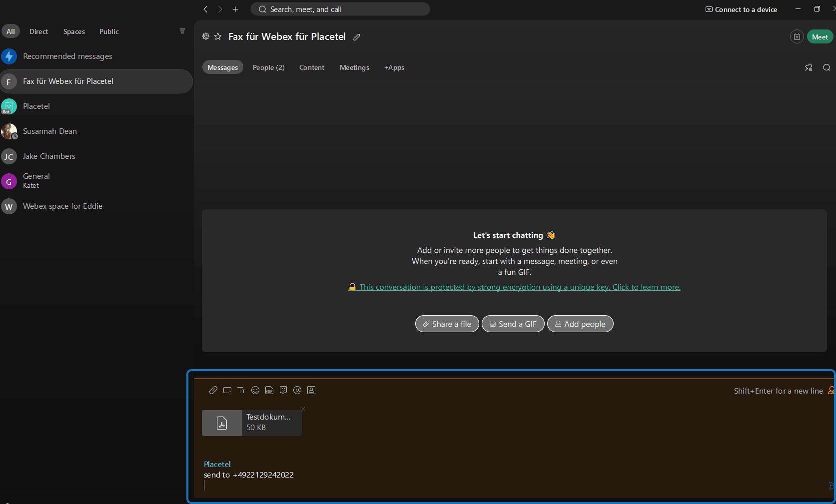
Task: Mark space as favorite with star icon
Action: (x=218, y=36)
